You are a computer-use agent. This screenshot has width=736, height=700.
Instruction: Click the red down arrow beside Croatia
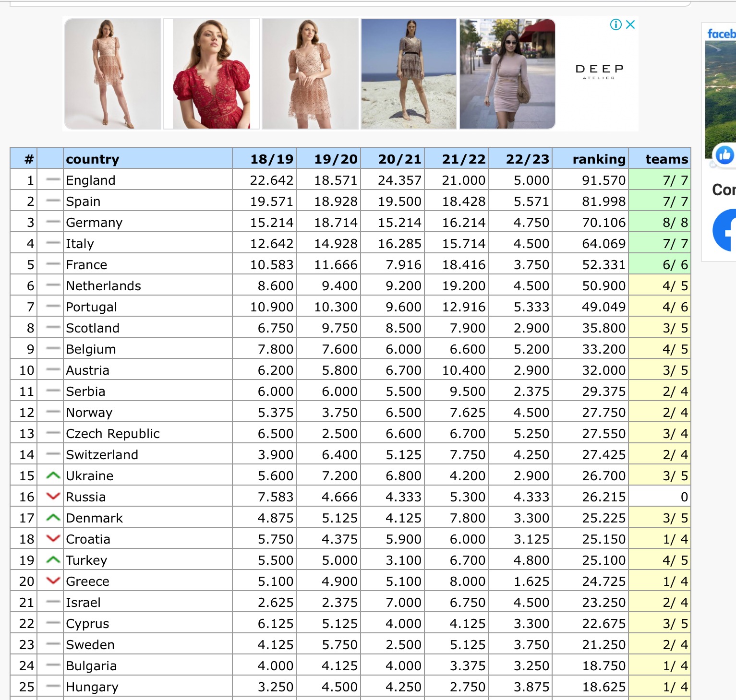[x=53, y=539]
